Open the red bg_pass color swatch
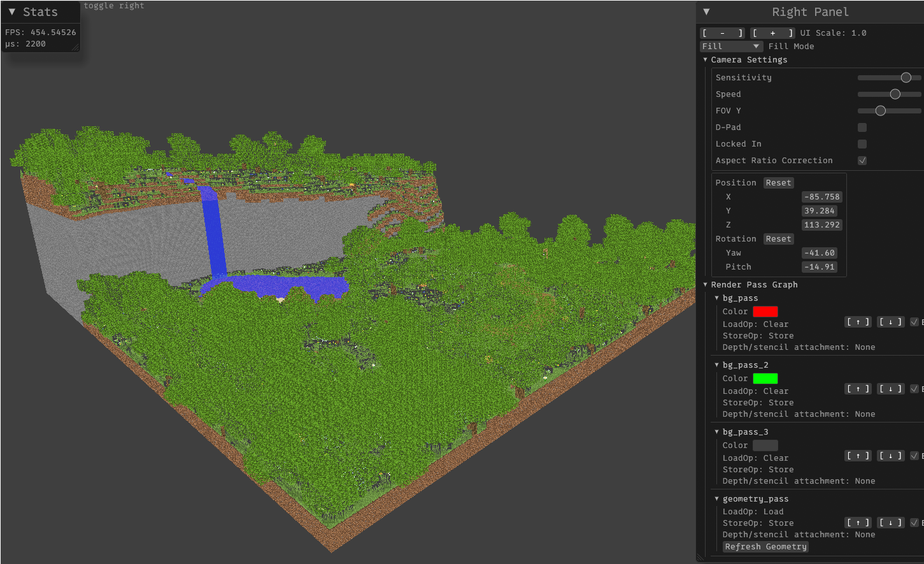This screenshot has height=564, width=924. click(765, 311)
